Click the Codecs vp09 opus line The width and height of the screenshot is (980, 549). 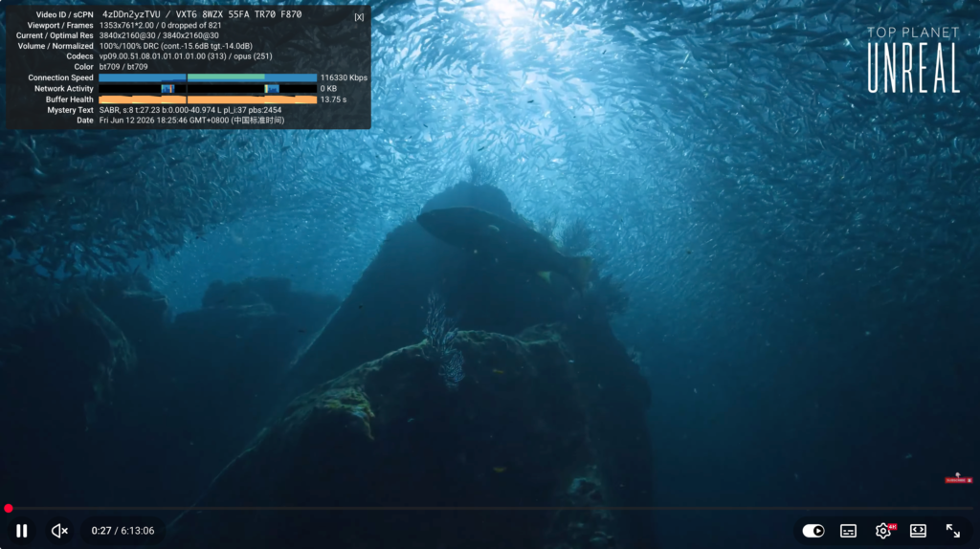(186, 56)
